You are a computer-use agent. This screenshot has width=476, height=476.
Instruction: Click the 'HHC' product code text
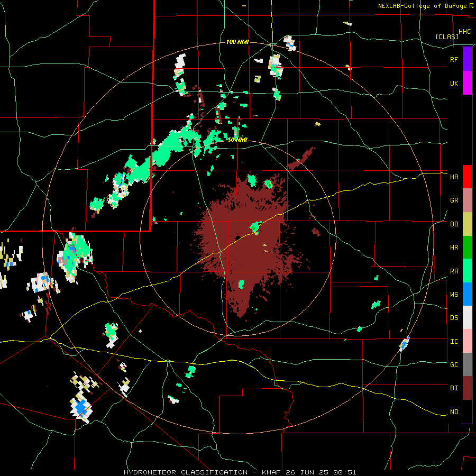[464, 32]
